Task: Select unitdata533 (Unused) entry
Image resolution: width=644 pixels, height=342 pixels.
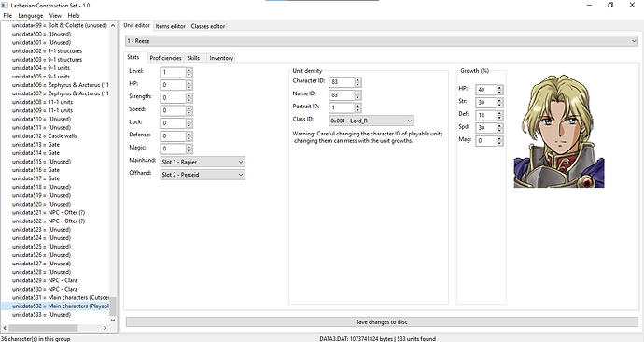Action: pos(41,315)
